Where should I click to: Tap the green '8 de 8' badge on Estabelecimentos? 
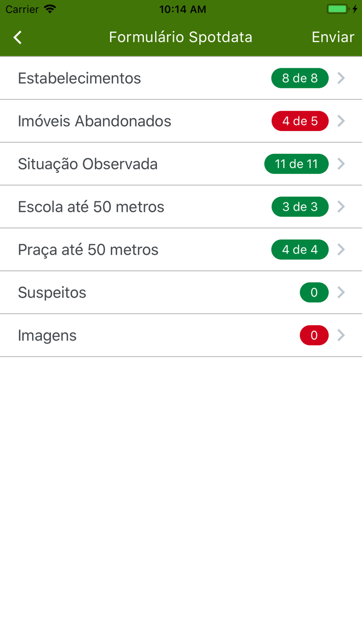[300, 78]
